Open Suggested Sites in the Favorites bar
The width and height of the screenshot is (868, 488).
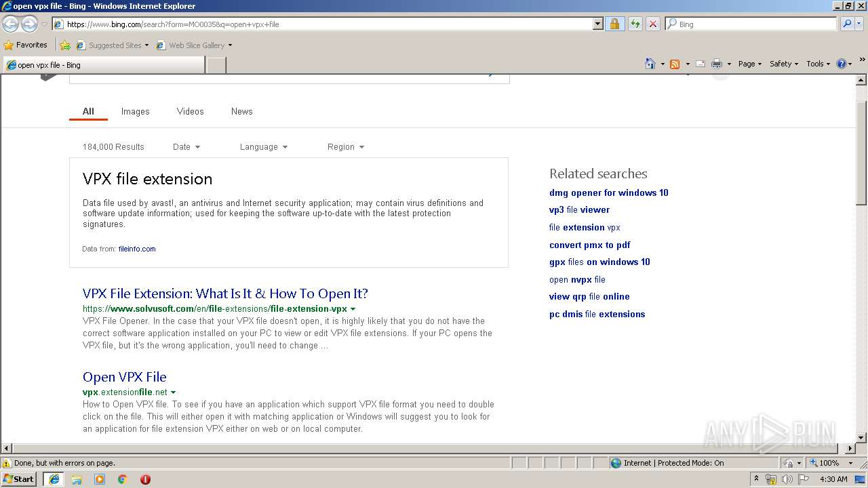pyautogui.click(x=112, y=45)
